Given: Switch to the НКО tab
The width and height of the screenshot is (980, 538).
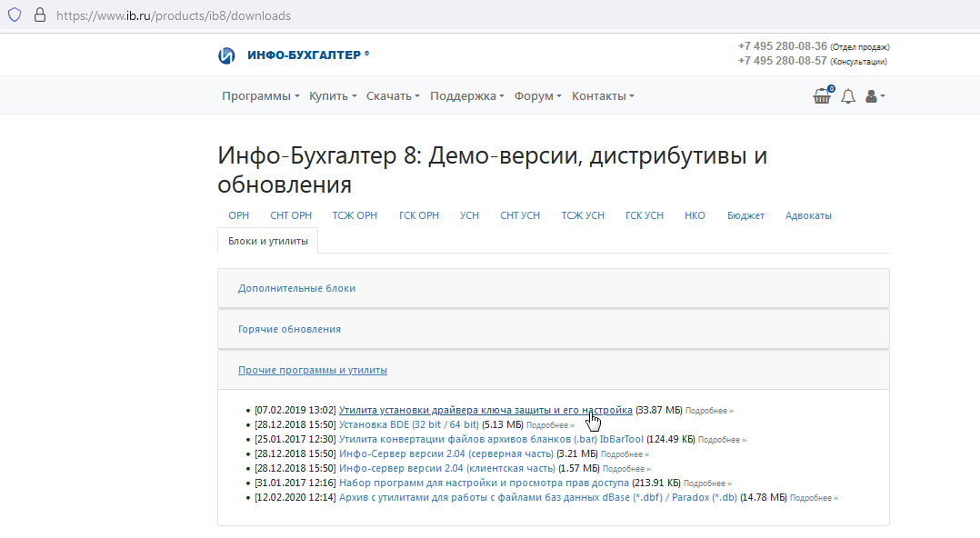Looking at the screenshot, I should [695, 215].
